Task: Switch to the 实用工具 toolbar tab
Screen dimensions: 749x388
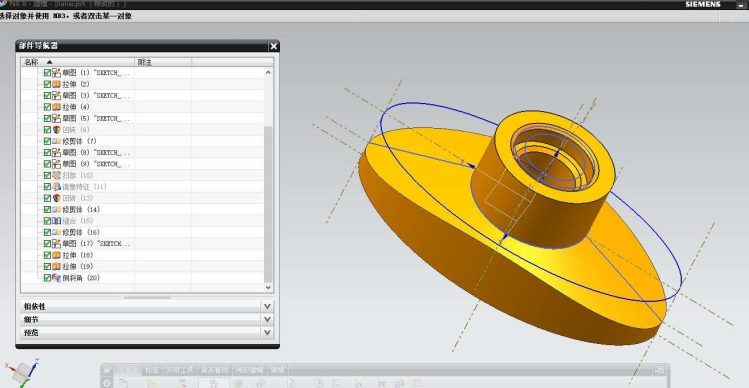Action: pyautogui.click(x=180, y=370)
